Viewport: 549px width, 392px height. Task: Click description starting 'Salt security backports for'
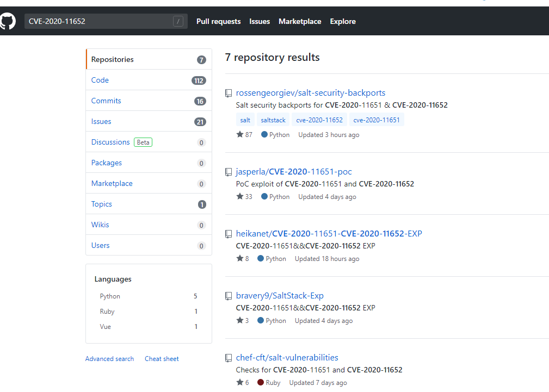click(342, 105)
